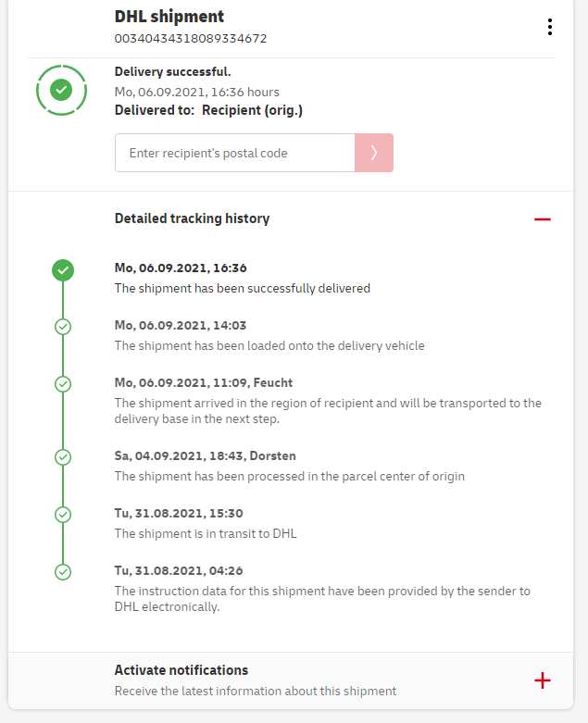
Task: Expand Activate notifications with plus icon
Action: click(x=543, y=680)
